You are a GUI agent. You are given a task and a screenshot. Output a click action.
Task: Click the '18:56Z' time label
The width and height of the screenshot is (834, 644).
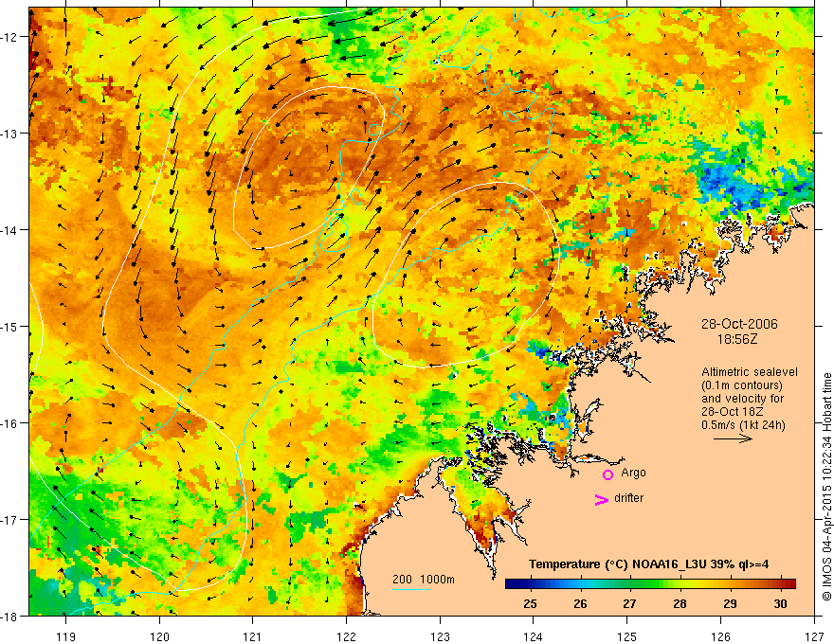[x=737, y=339]
